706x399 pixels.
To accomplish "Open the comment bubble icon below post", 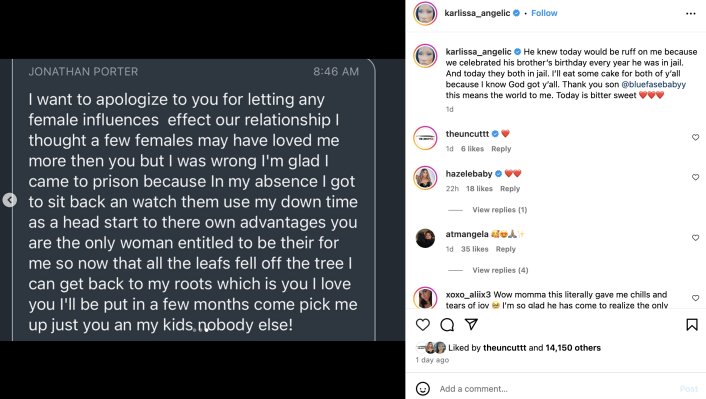I will (447, 325).
